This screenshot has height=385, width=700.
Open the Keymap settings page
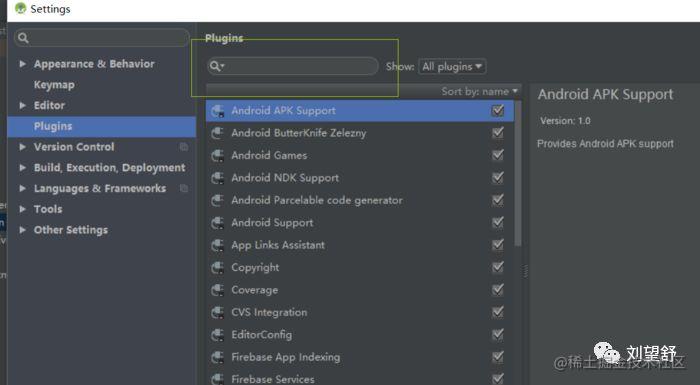[x=54, y=85]
